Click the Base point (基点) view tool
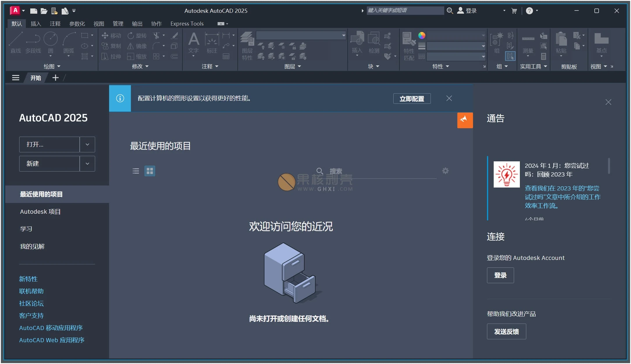Viewport: 631px width, 364px height. (x=601, y=43)
